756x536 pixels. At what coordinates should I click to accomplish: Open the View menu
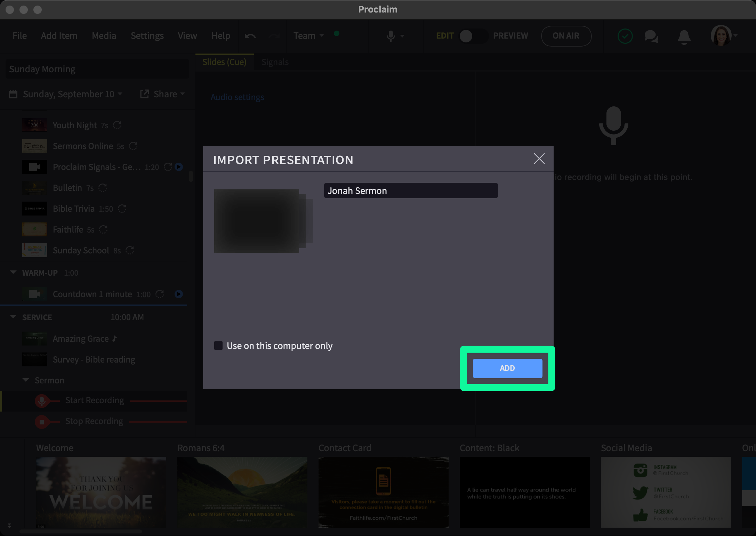click(187, 36)
